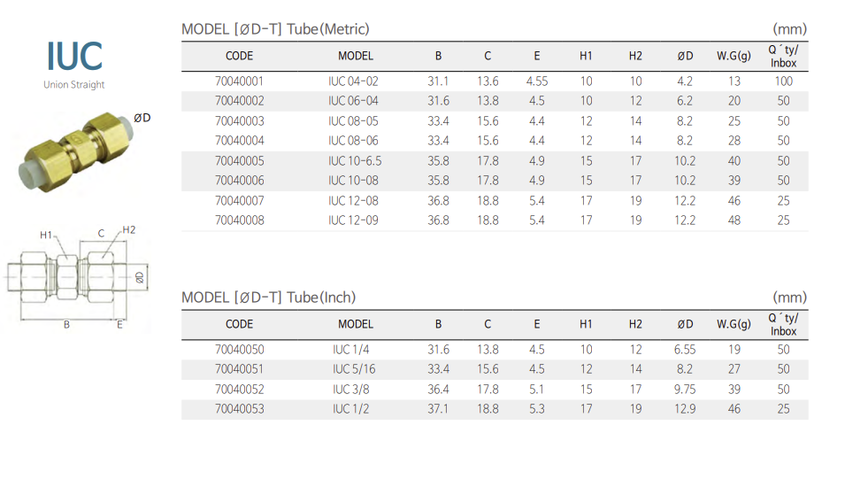The height and width of the screenshot is (479, 868).
Task: Select model IUC 12-09
Action: [x=353, y=220]
